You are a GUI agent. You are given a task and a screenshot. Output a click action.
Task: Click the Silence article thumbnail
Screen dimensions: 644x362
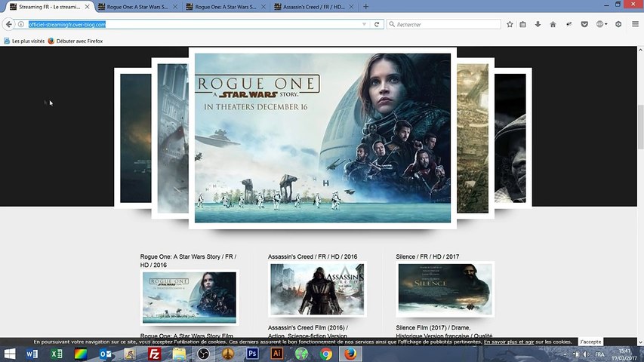click(445, 290)
